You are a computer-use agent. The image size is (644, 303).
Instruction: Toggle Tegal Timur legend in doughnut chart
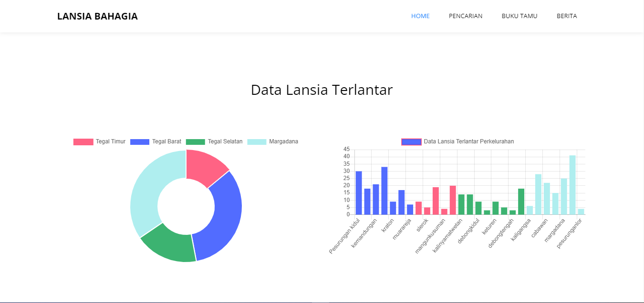(99, 141)
